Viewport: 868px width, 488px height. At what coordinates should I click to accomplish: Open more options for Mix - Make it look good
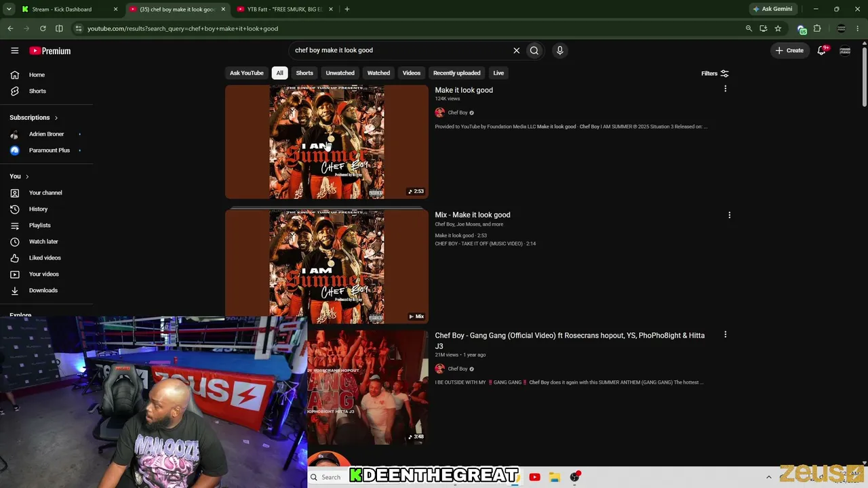click(729, 215)
